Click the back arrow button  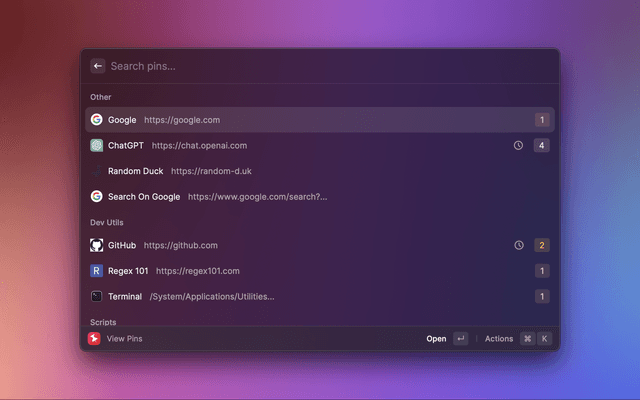(97, 66)
